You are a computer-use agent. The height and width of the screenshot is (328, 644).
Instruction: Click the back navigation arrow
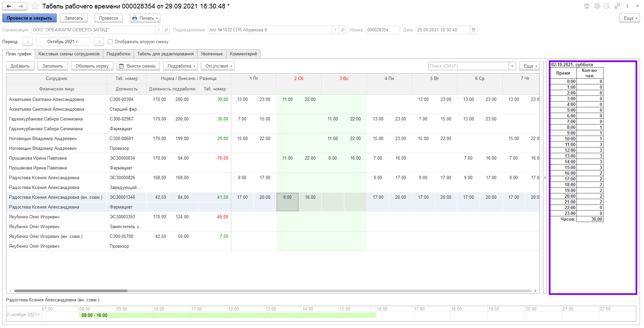(9, 6)
